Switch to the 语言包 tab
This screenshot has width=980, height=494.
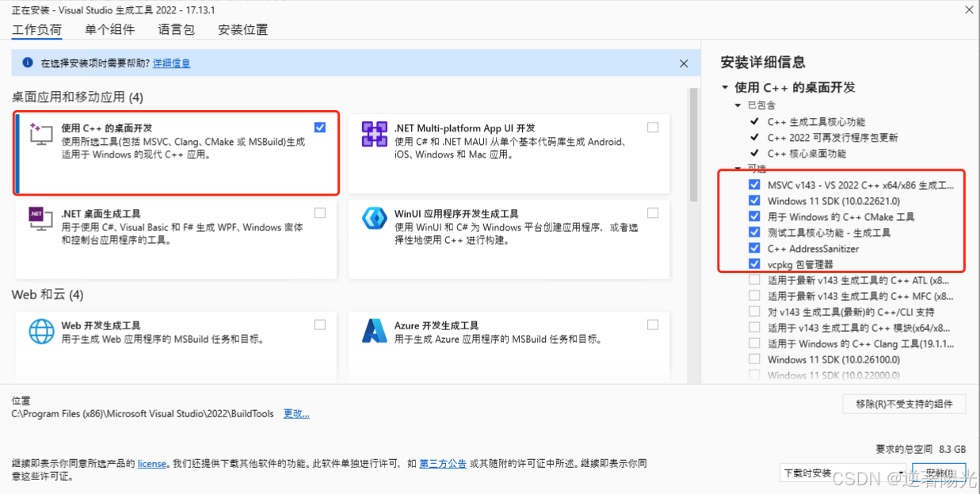point(176,30)
